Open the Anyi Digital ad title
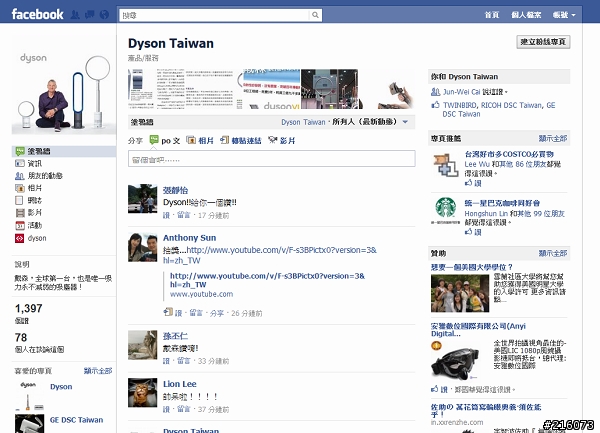The width and height of the screenshot is (600, 433). 478,330
